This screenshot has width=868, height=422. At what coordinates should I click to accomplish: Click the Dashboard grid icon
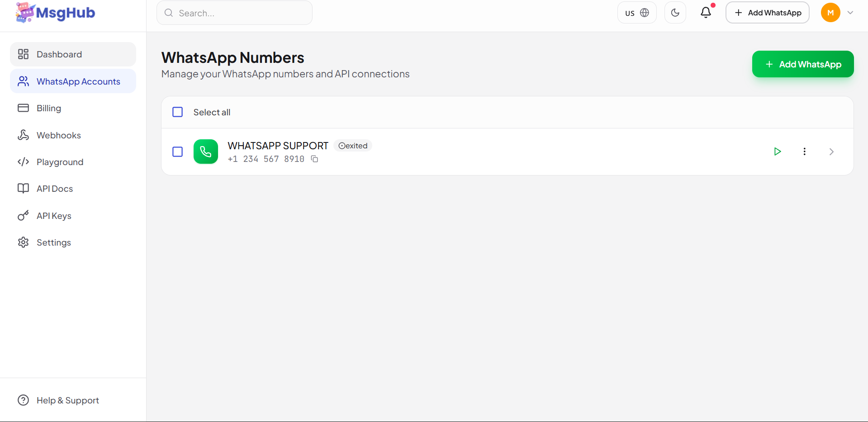click(x=23, y=54)
